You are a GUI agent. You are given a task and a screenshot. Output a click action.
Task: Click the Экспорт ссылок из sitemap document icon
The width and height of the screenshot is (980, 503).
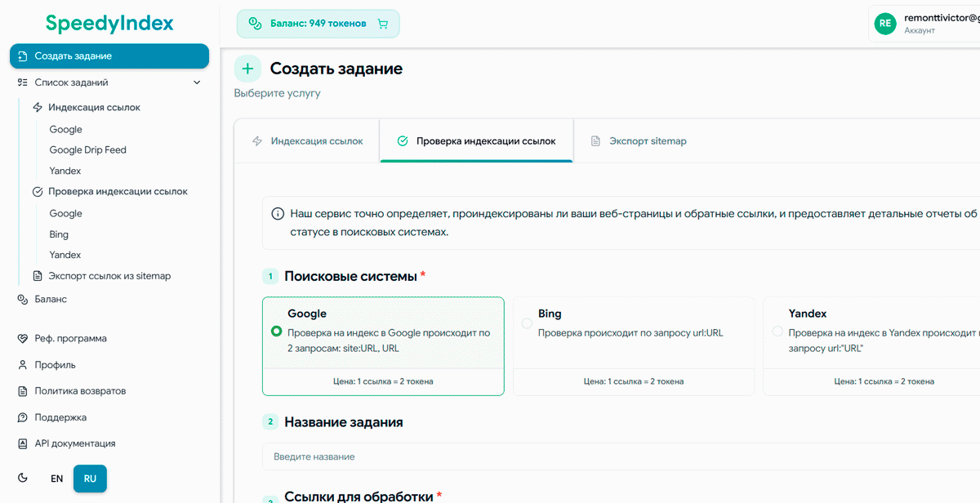(36, 276)
